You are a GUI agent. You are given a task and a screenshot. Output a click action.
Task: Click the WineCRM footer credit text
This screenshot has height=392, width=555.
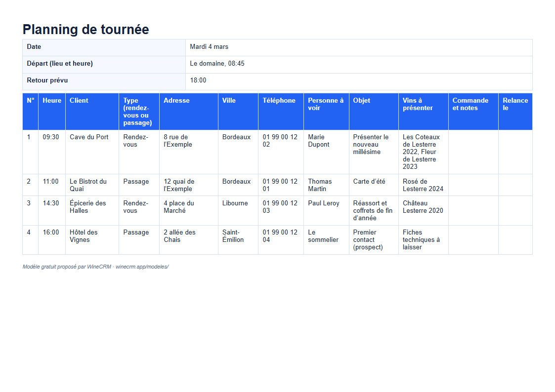point(95,267)
